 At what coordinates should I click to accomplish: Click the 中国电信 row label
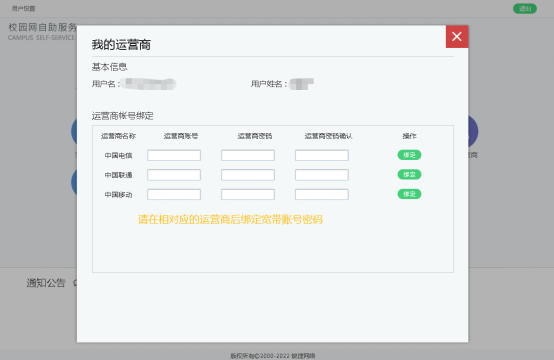(118, 155)
